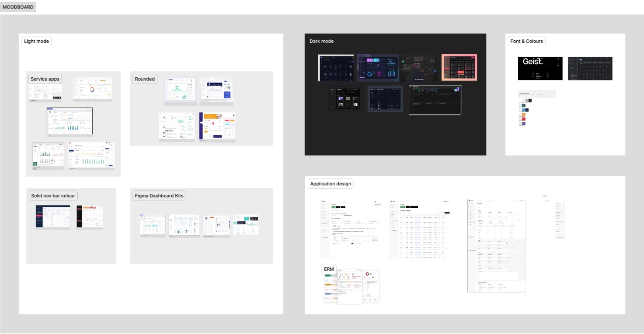The width and height of the screenshot is (644, 334).
Task: Select the orange banner thumbnail in Rounded
Action: point(217,127)
